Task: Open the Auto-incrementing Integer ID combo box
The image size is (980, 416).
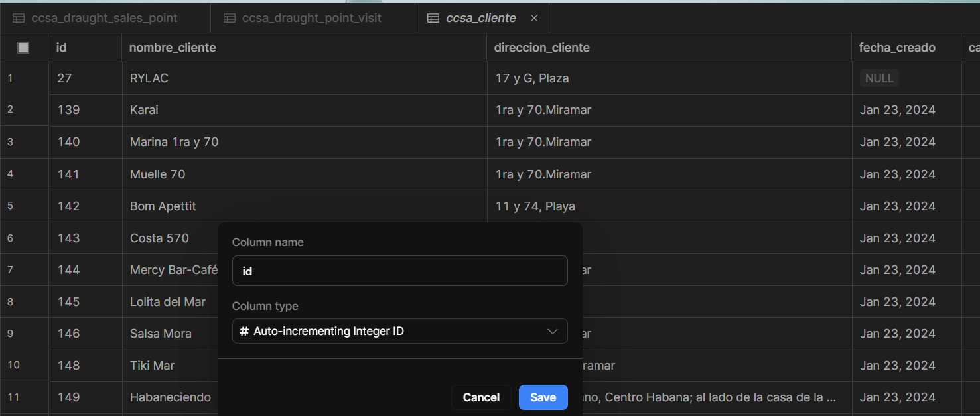Action: pyautogui.click(x=399, y=331)
